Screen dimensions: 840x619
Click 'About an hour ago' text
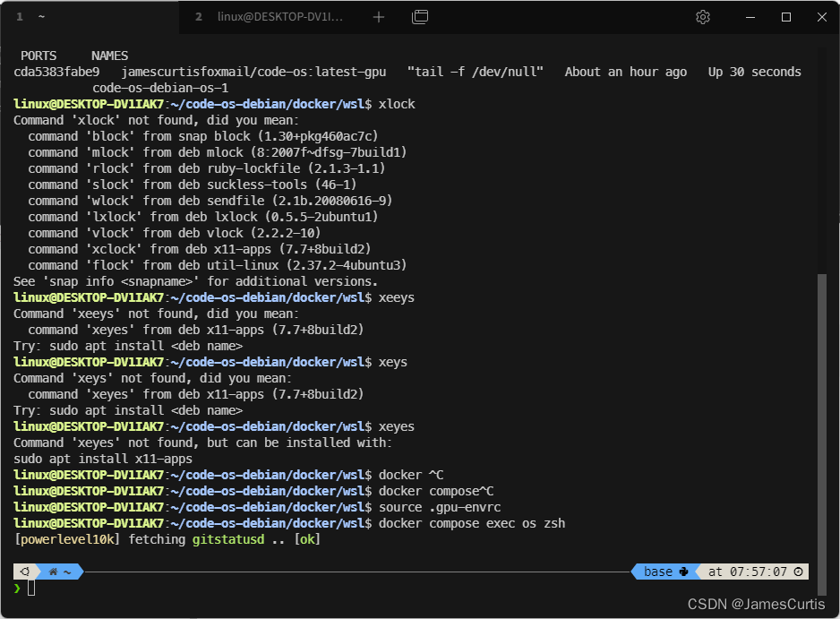click(x=626, y=72)
